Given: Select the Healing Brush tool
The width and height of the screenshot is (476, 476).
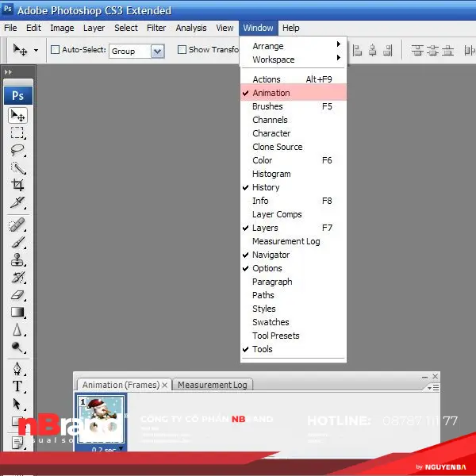Looking at the screenshot, I should coord(17,225).
